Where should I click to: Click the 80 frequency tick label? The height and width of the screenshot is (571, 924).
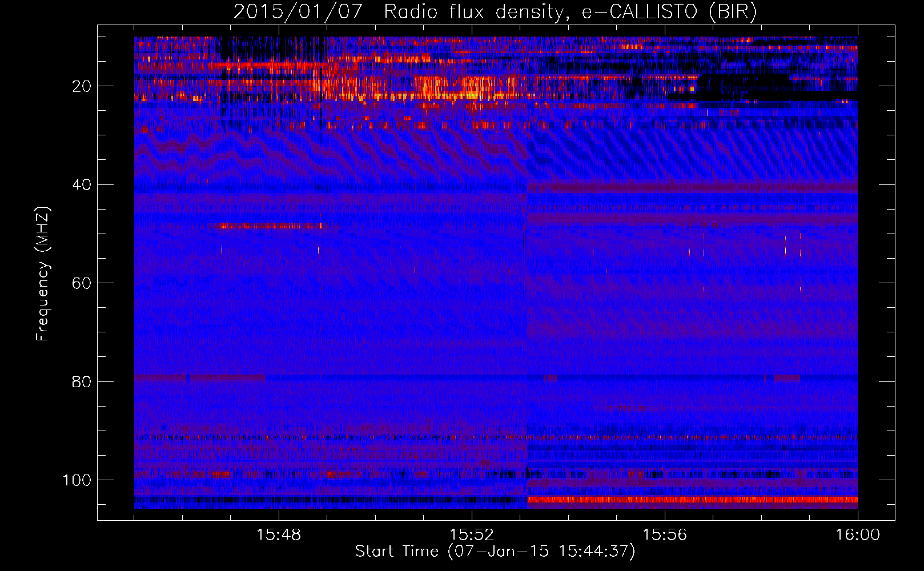(82, 381)
